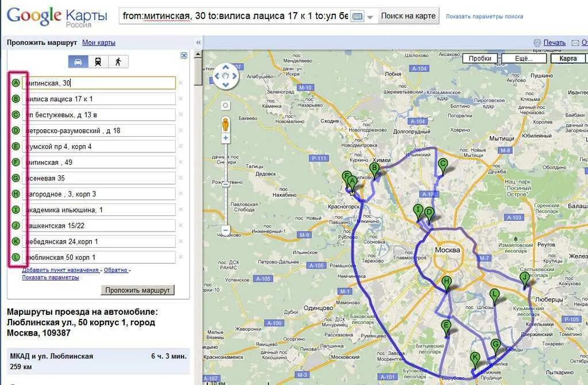The width and height of the screenshot is (588, 385).
Task: Click the вилиса лациса 17 к 1 field
Action: [99, 99]
